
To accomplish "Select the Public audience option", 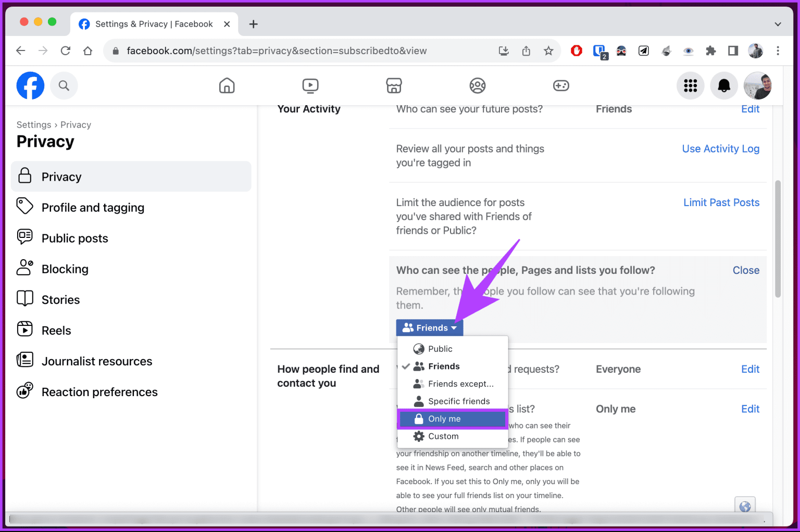I will click(x=440, y=348).
